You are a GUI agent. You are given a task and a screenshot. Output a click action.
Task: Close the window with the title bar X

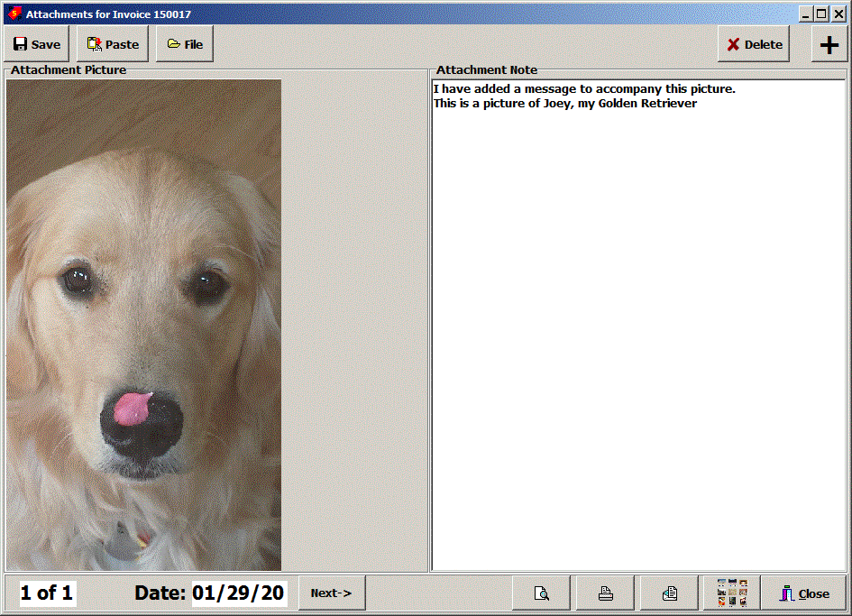click(x=838, y=14)
